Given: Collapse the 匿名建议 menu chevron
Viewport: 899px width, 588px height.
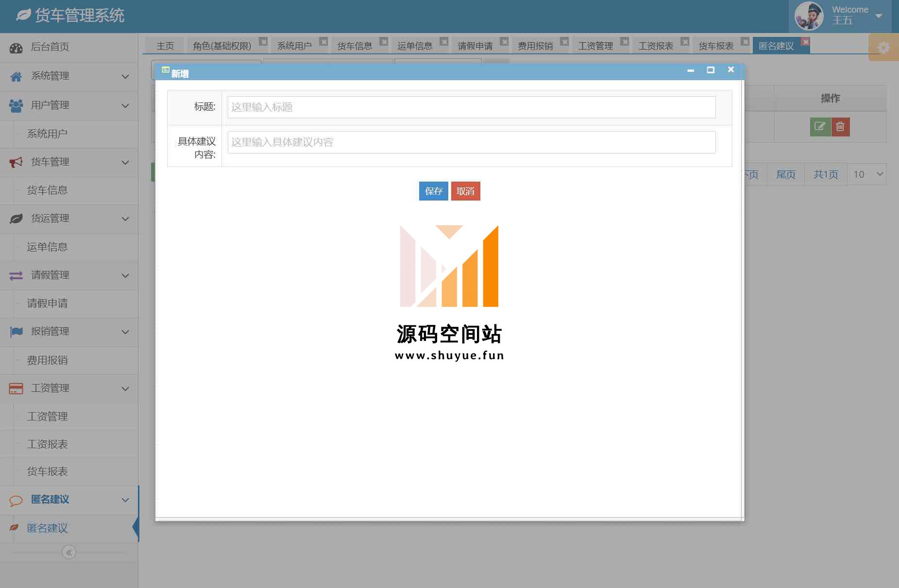Looking at the screenshot, I should (125, 500).
